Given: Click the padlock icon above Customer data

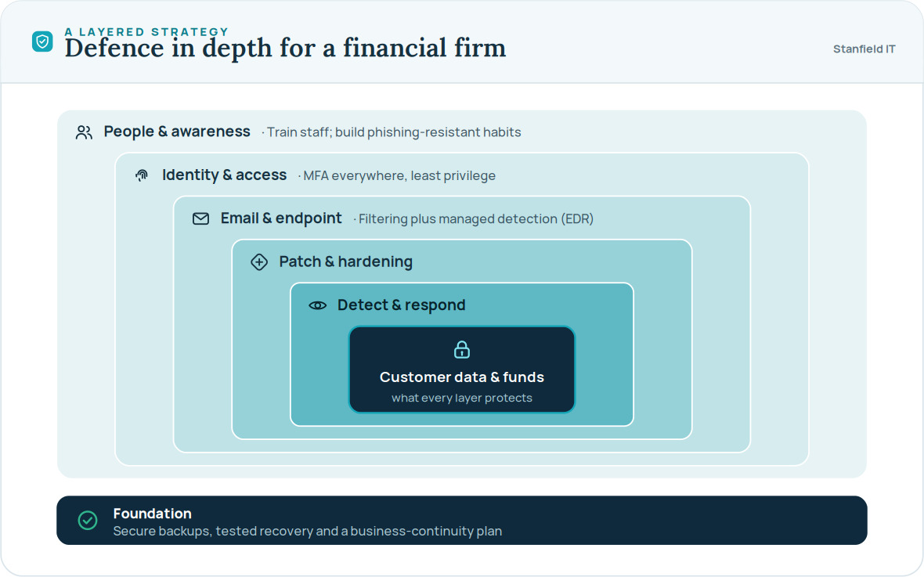Looking at the screenshot, I should pyautogui.click(x=462, y=349).
